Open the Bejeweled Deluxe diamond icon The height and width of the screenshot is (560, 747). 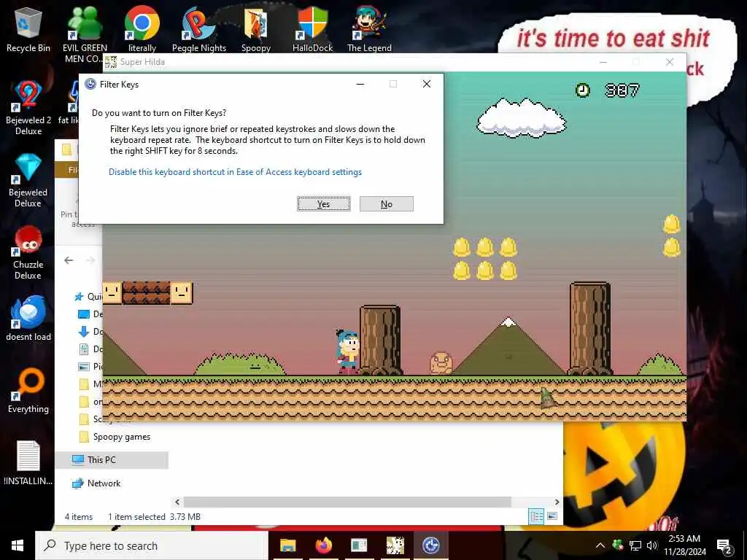[x=28, y=180]
